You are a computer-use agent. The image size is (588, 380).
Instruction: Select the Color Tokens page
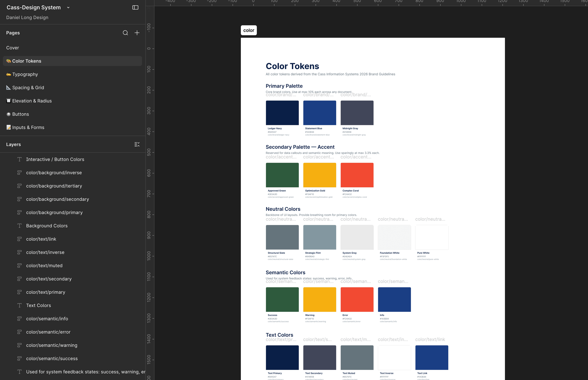(72, 61)
